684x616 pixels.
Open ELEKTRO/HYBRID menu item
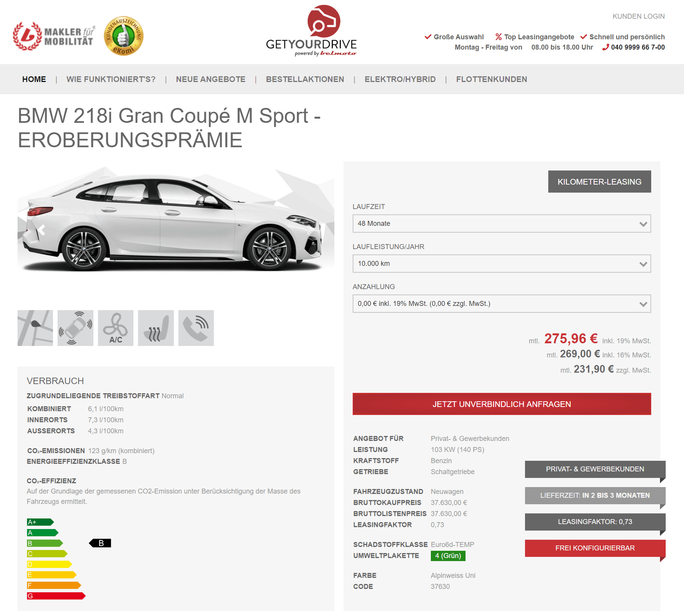[x=400, y=79]
